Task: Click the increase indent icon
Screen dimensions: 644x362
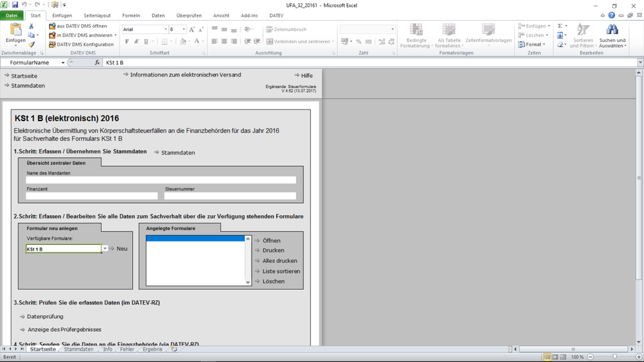Action: 257,41
